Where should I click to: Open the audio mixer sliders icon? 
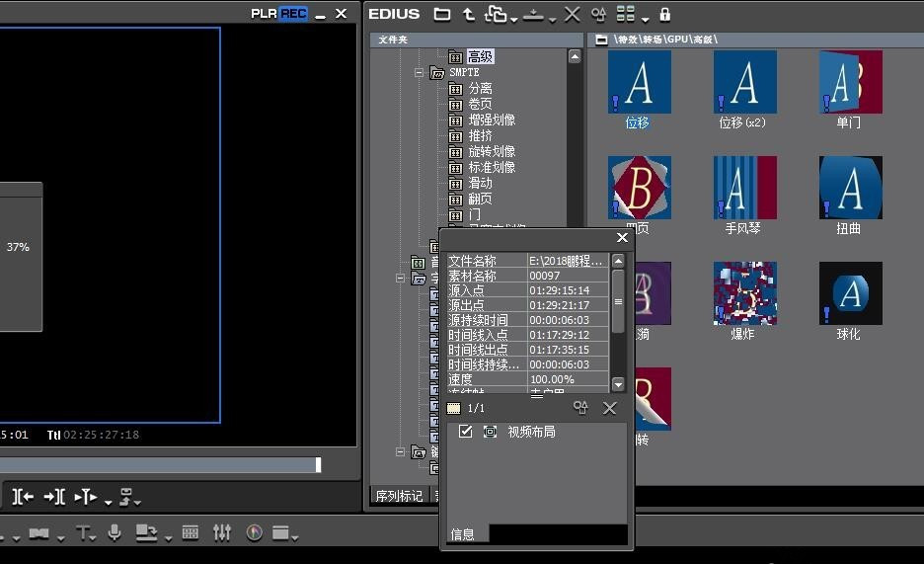pyautogui.click(x=222, y=532)
